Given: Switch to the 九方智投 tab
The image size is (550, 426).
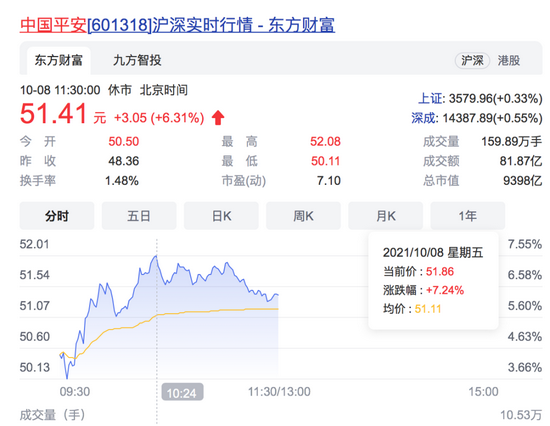Looking at the screenshot, I should pyautogui.click(x=137, y=60).
